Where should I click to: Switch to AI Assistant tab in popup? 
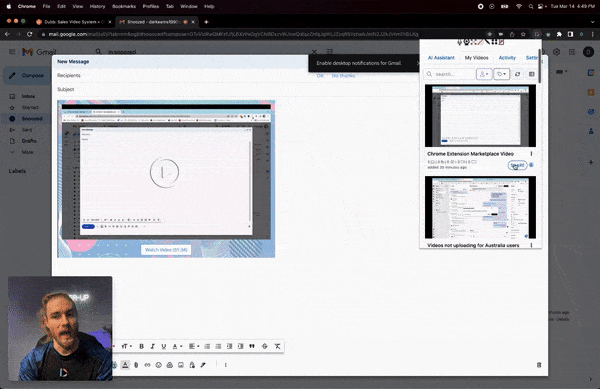pos(441,58)
